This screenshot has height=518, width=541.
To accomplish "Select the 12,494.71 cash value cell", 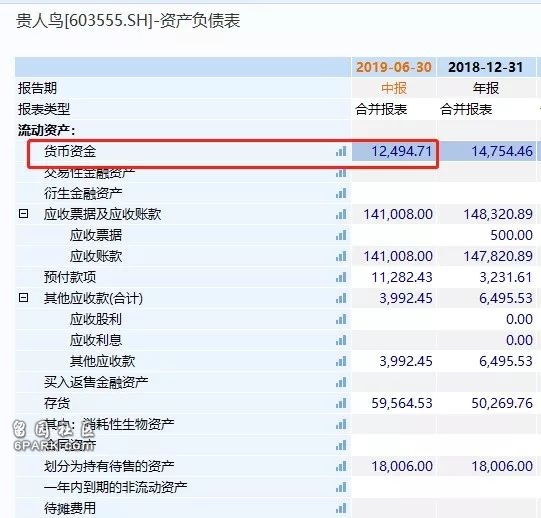I will point(394,151).
